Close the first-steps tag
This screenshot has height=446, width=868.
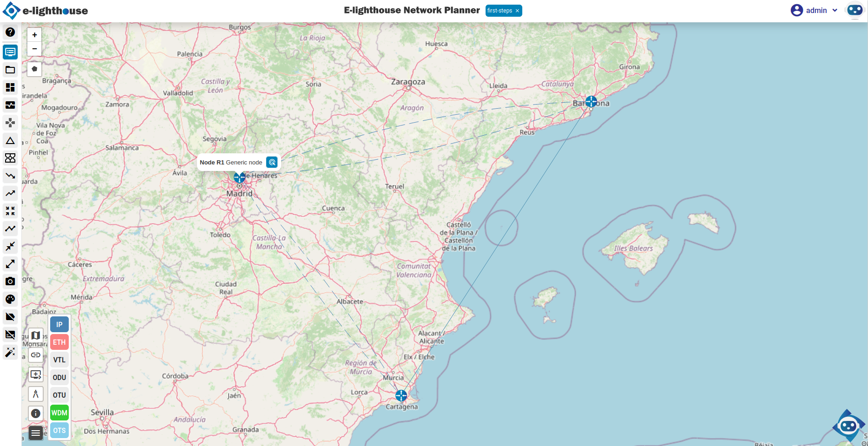coord(517,11)
